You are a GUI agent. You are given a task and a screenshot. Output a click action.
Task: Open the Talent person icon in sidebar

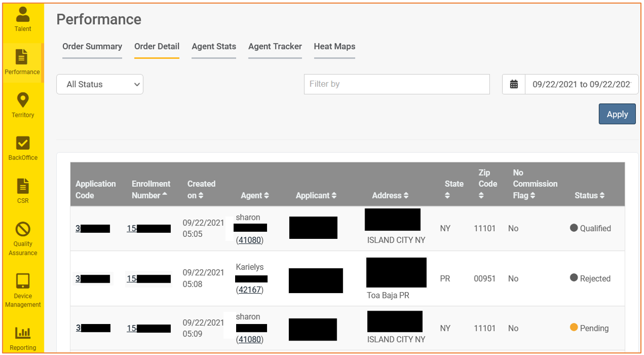click(23, 14)
